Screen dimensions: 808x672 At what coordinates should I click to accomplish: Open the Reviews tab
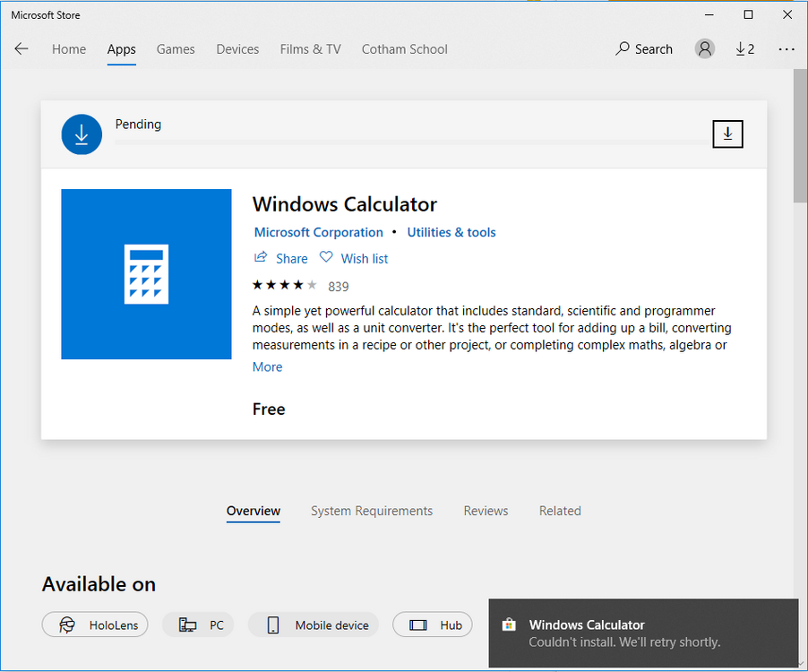tap(486, 511)
